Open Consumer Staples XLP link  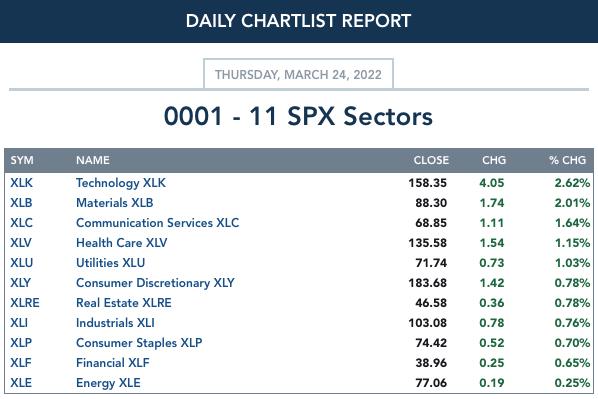(x=139, y=343)
